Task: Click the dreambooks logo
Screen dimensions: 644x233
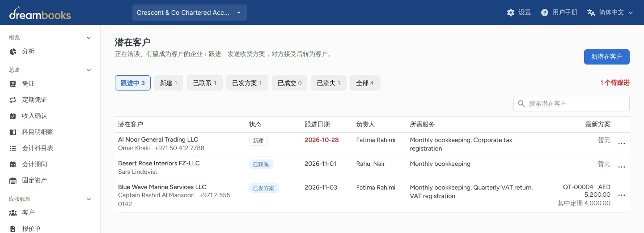Action: point(40,13)
